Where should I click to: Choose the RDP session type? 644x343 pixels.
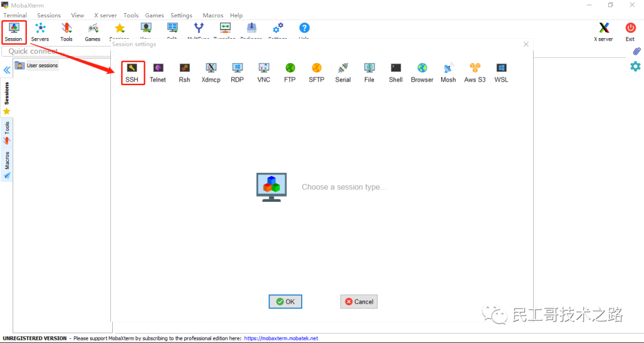point(237,73)
